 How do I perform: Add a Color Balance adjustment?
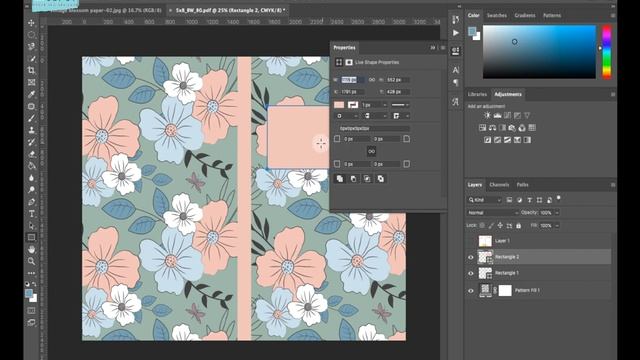coord(492,128)
